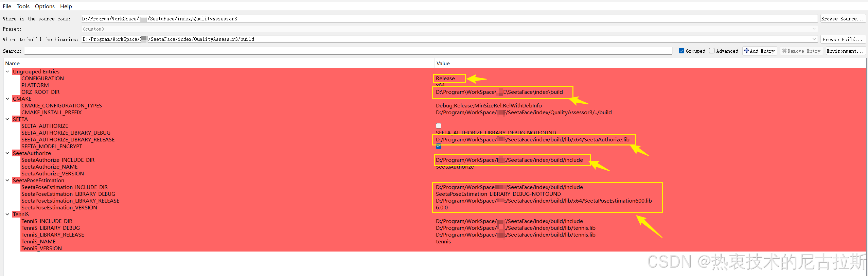Screen dimensions: 868x276
Task: Open the Environment dialog button
Action: coord(845,51)
